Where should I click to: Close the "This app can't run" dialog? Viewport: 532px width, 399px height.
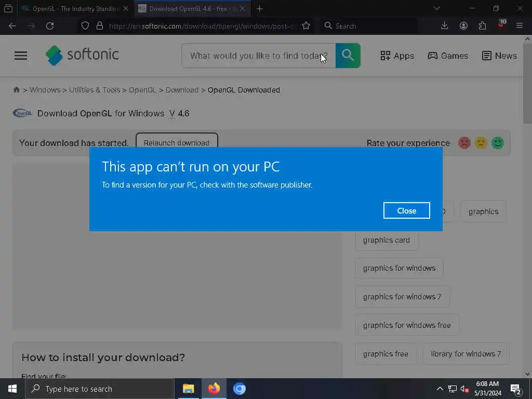[406, 211]
